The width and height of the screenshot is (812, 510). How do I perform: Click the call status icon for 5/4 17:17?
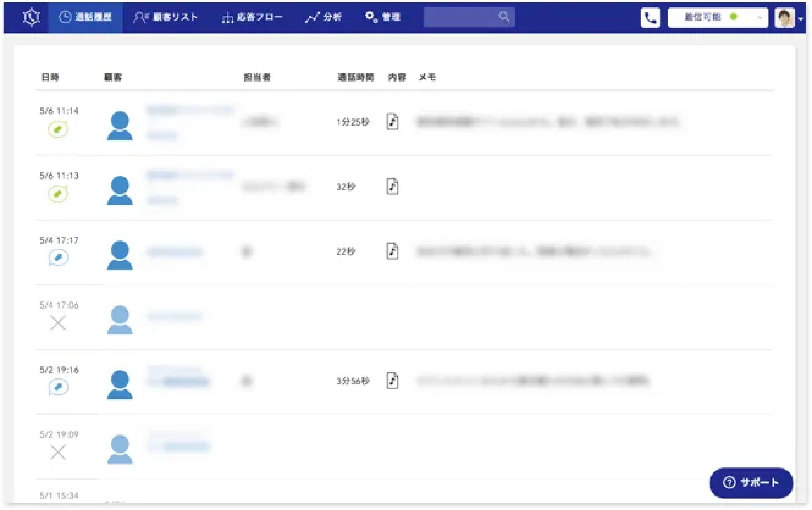coord(58,258)
